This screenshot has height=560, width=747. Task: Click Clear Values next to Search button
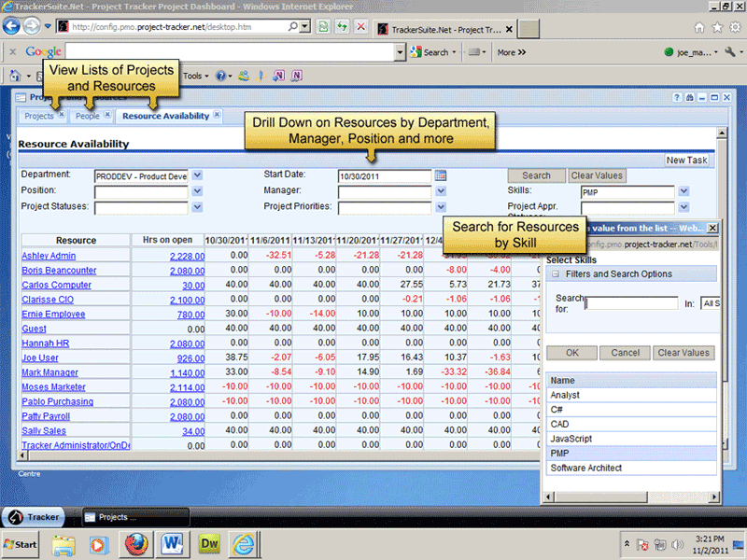click(x=597, y=175)
